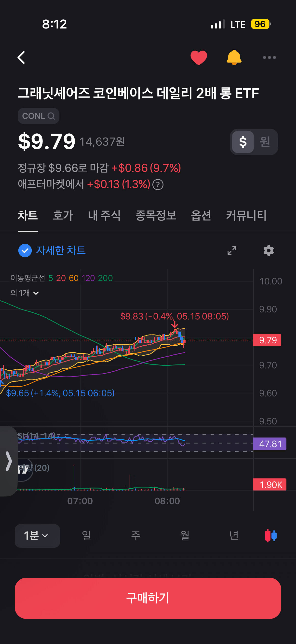Screen dimensions: 296x644
Task: Expand the left side panel chevron
Action: coord(9,461)
